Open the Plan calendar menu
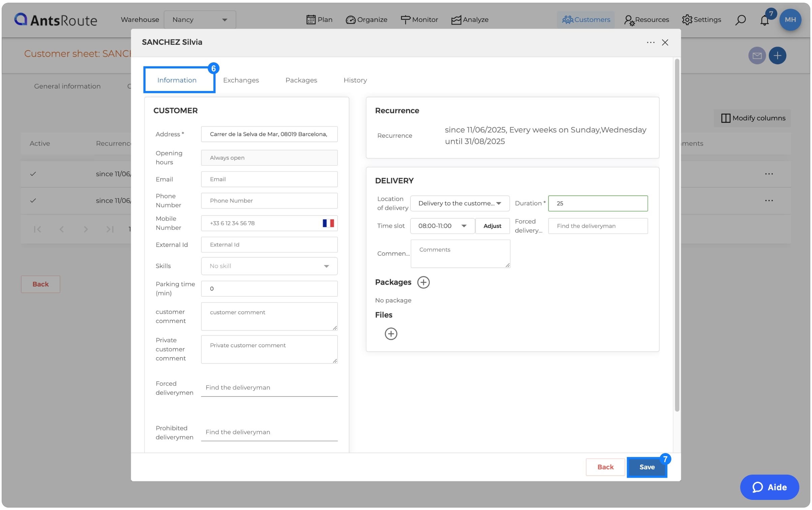This screenshot has height=510, width=812. click(x=319, y=20)
